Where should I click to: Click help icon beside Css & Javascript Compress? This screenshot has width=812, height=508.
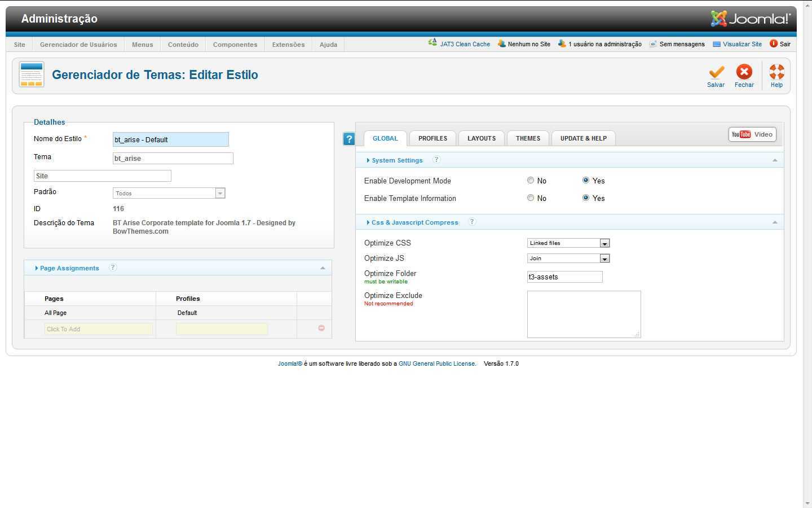coord(472,222)
